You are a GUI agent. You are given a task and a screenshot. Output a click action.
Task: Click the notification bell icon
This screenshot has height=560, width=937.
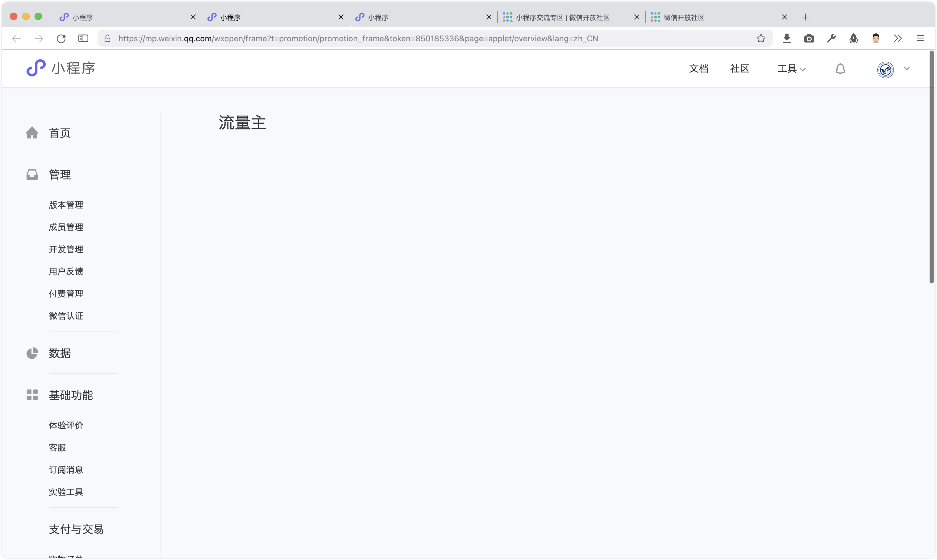(x=840, y=69)
